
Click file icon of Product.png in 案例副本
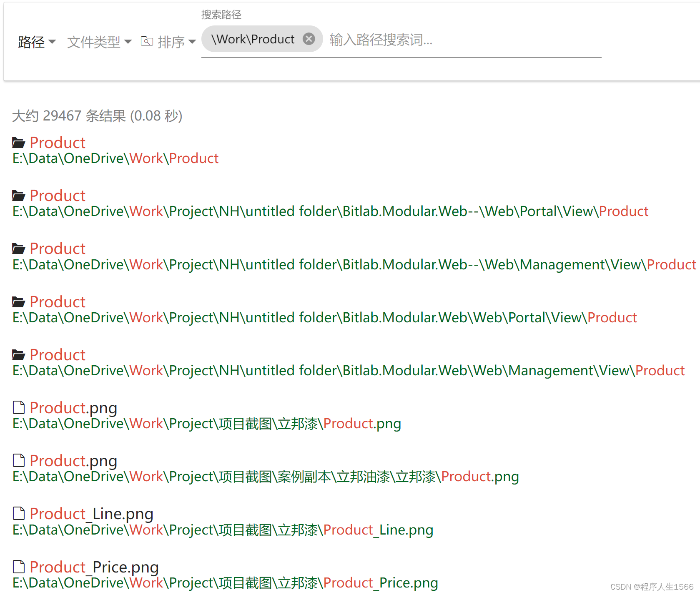pos(19,460)
